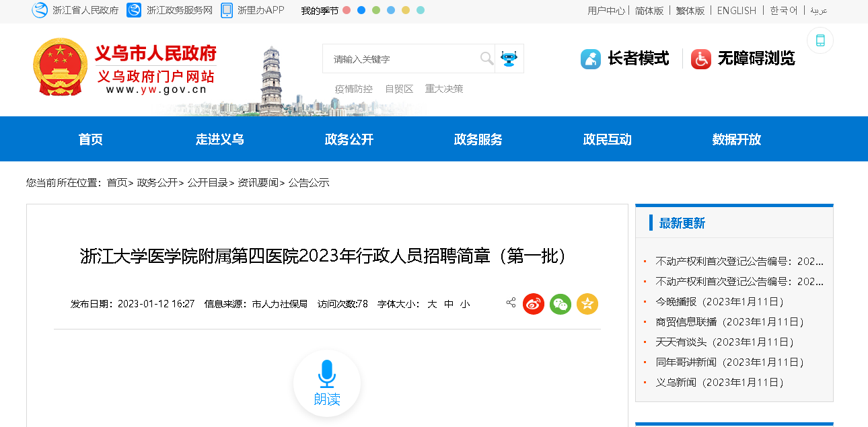Open the robot assistant icon

pyautogui.click(x=509, y=59)
